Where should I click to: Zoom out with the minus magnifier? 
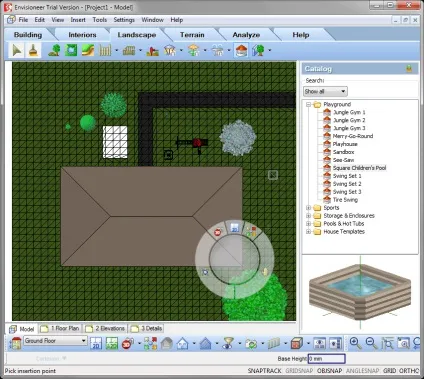(x=371, y=343)
